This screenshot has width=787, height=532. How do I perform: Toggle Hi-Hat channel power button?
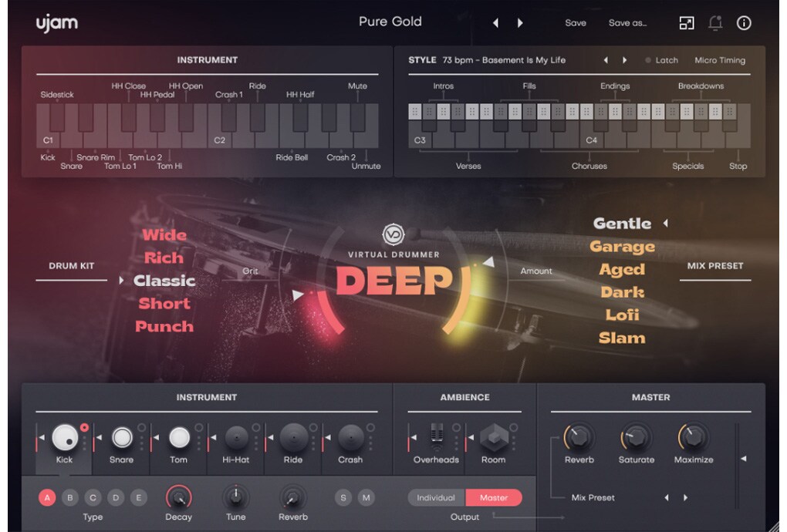[256, 427]
